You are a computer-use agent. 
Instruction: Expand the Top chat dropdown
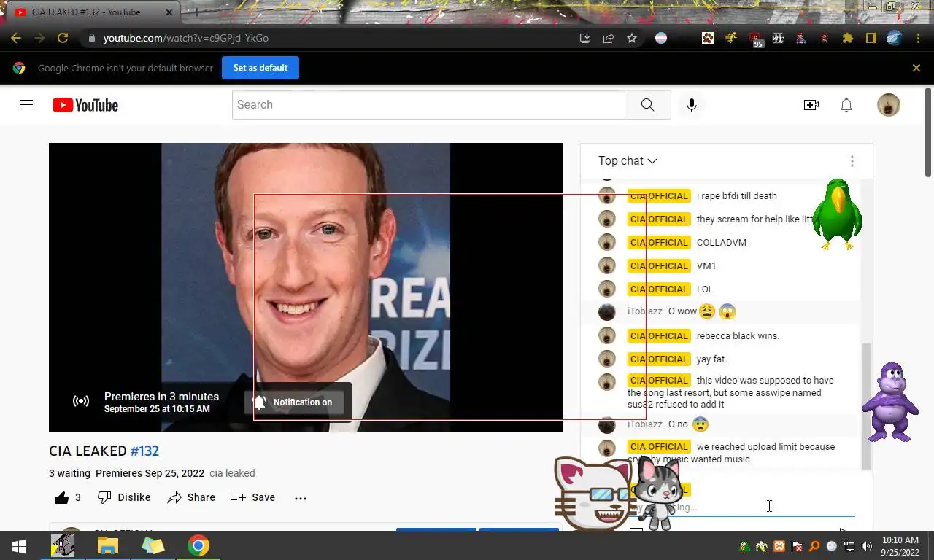tap(628, 161)
